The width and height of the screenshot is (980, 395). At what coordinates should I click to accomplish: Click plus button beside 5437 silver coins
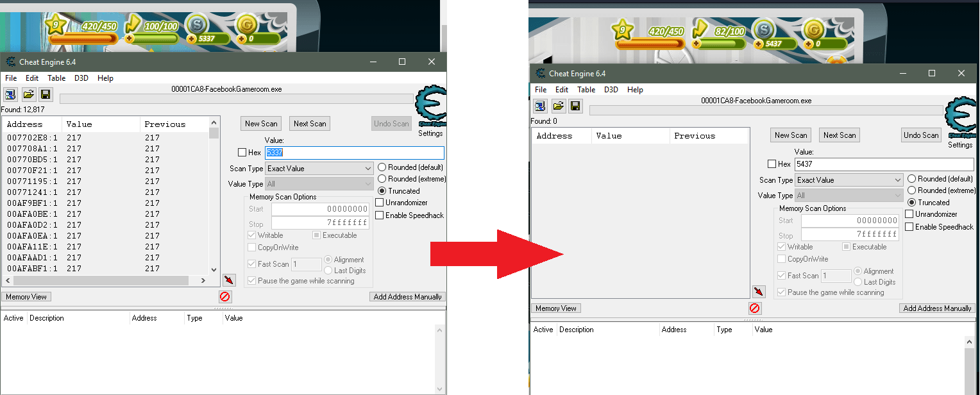[x=757, y=44]
